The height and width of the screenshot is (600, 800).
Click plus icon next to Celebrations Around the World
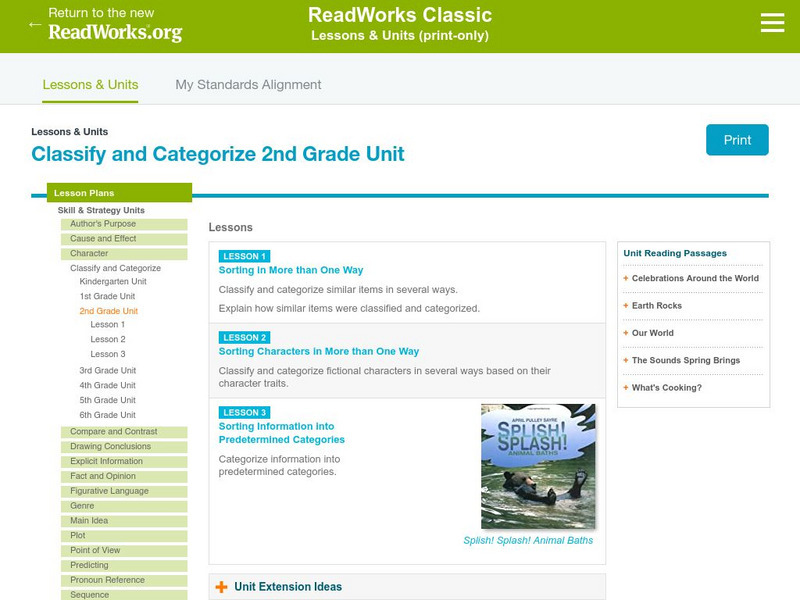click(x=626, y=278)
